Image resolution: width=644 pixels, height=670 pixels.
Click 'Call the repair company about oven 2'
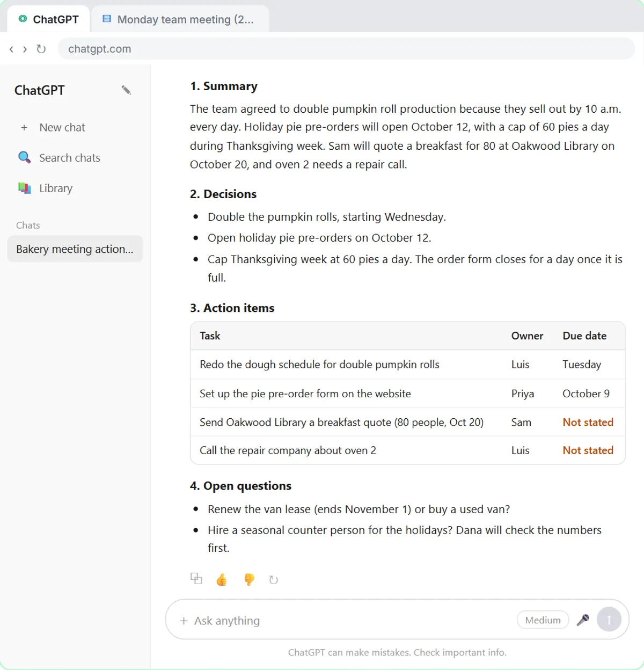point(288,451)
